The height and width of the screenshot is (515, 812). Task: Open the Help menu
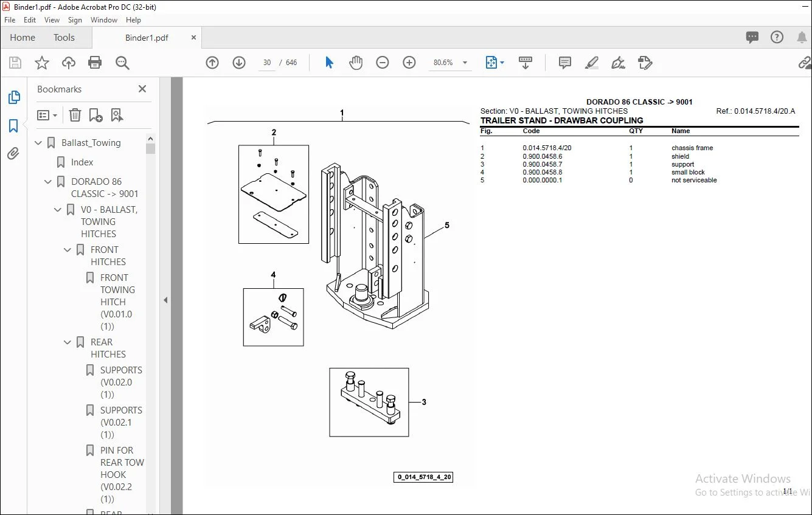(133, 20)
